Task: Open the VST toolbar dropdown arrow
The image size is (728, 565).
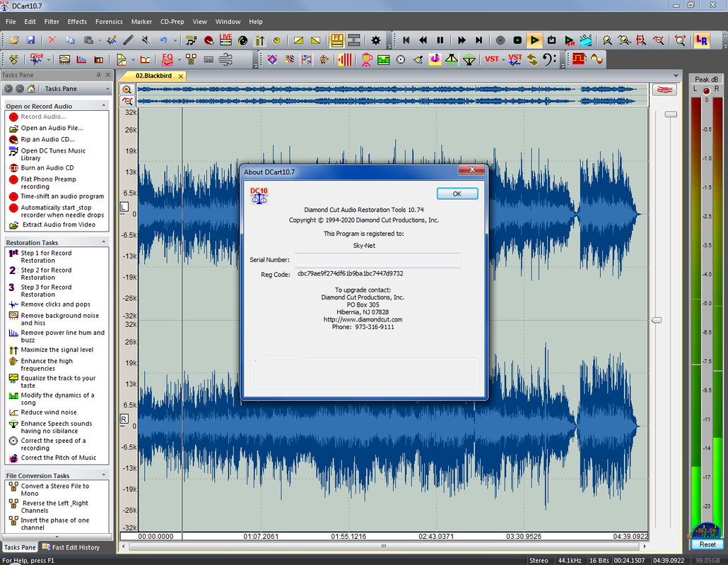Action: point(503,59)
